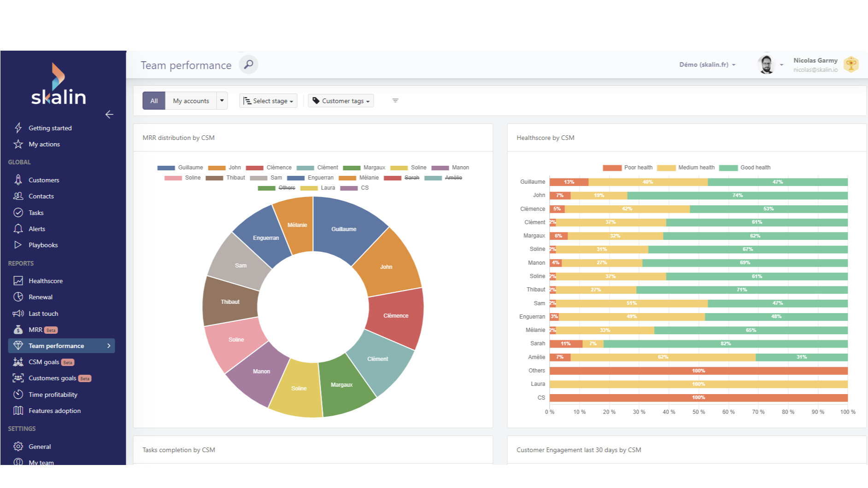Open the Select stage dropdown
868x488 pixels.
tap(268, 101)
